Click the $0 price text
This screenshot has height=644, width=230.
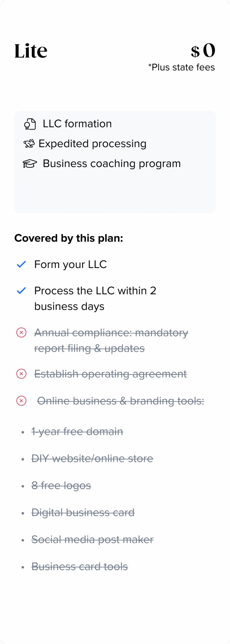point(203,51)
